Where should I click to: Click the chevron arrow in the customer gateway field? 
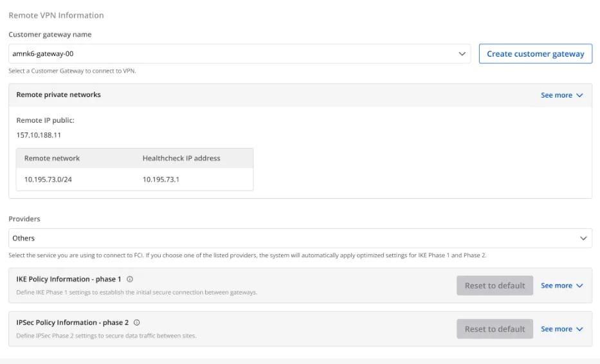point(462,54)
